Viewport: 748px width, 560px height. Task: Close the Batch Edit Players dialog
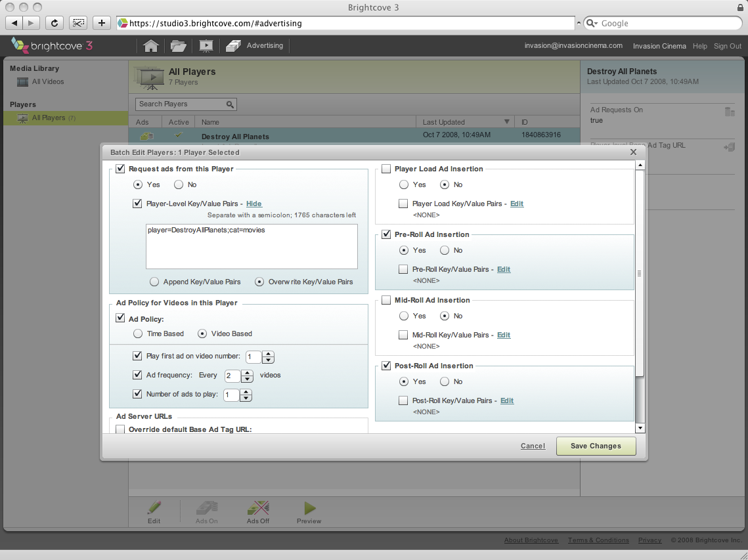click(x=634, y=152)
